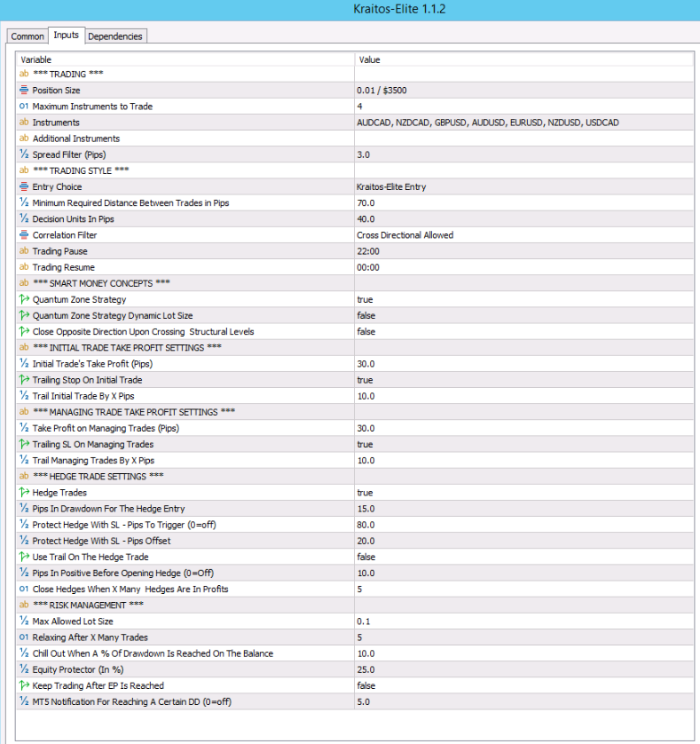Screen dimensions: 700x744
Task: Select Pips In Positive Before Opening Hedge label
Action: pyautogui.click(x=122, y=574)
